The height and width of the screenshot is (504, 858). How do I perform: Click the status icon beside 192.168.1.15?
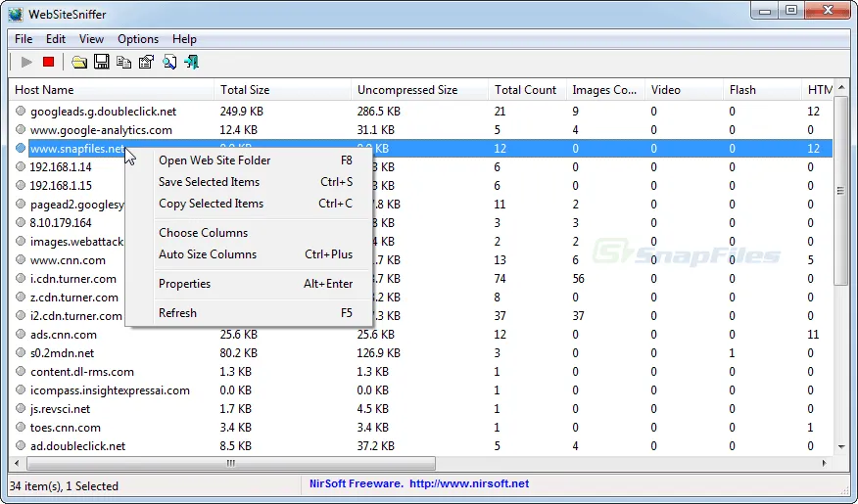[x=21, y=185]
